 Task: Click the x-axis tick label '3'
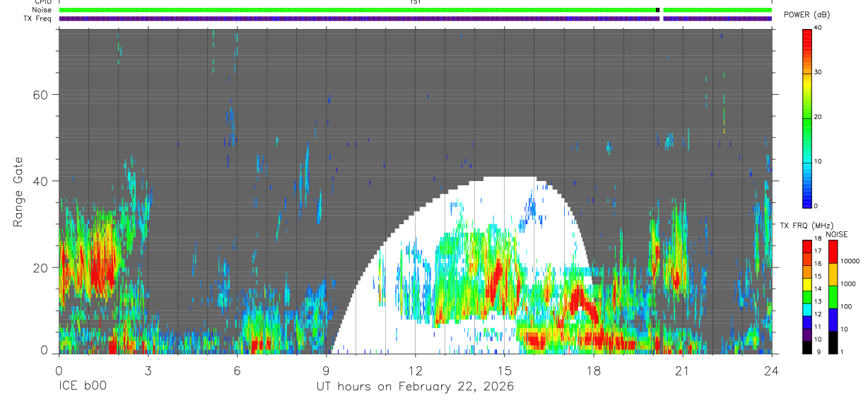point(148,371)
